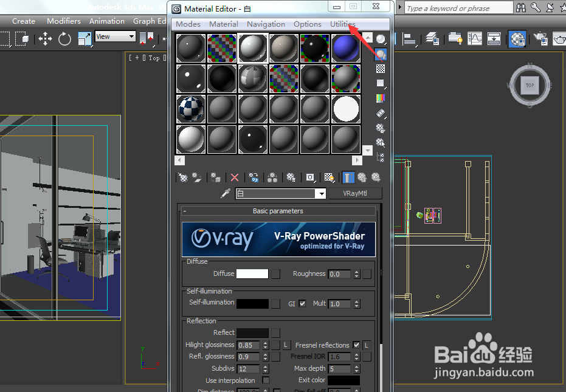Pick material with the eyedropper icon
Screen dimensions: 566x392
point(226,193)
